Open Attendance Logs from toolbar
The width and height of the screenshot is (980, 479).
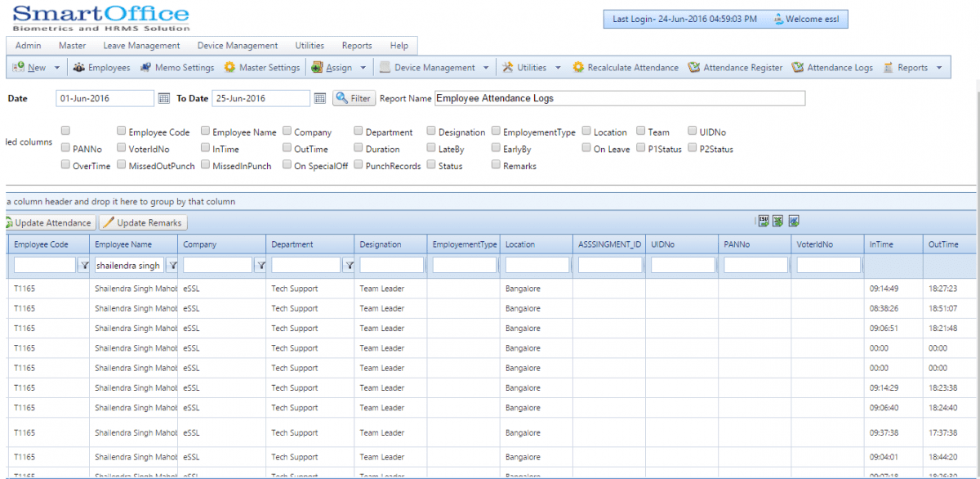coord(832,68)
